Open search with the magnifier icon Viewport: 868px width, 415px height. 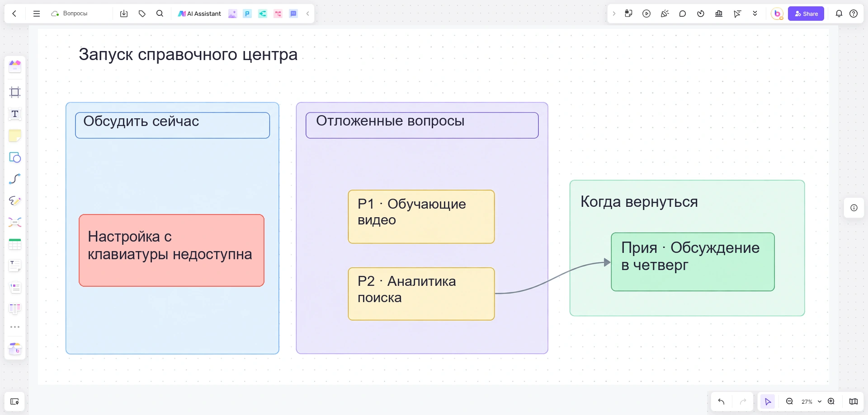pyautogui.click(x=160, y=14)
